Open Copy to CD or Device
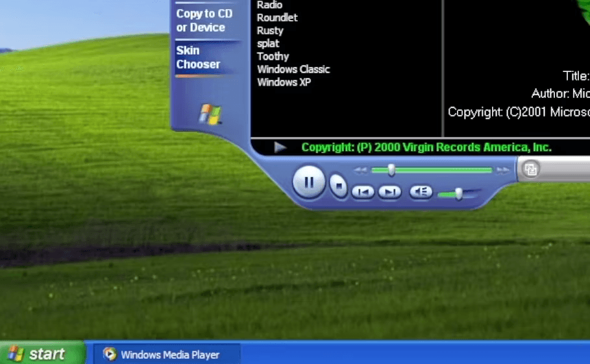 (204, 20)
